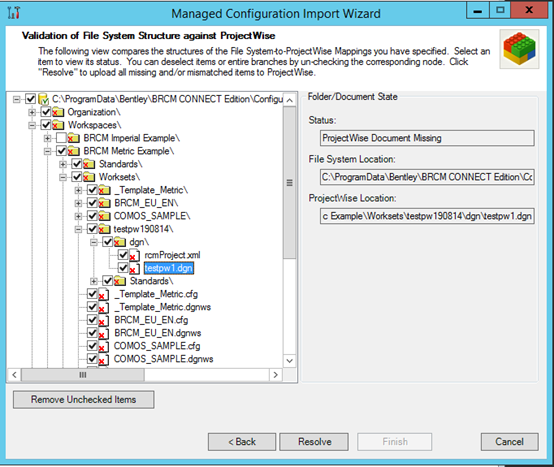Select the testpw1.dgn tree item
Viewport: 554px width, 467px height.
tap(169, 268)
